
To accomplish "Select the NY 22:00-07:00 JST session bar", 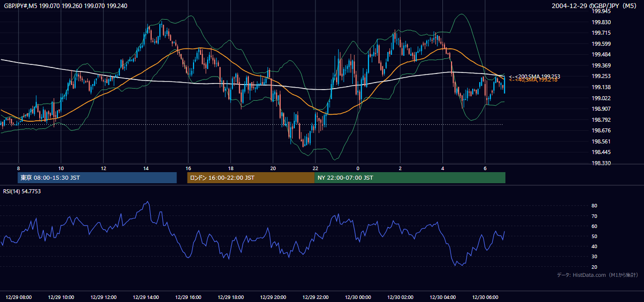I will [x=410, y=178].
